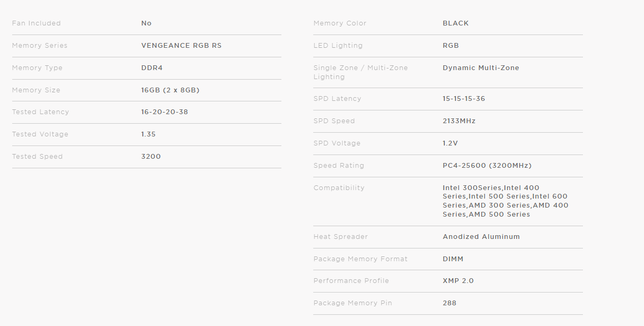Select the XMP 2.0 performance profile value
The image size is (644, 326).
pyautogui.click(x=458, y=281)
